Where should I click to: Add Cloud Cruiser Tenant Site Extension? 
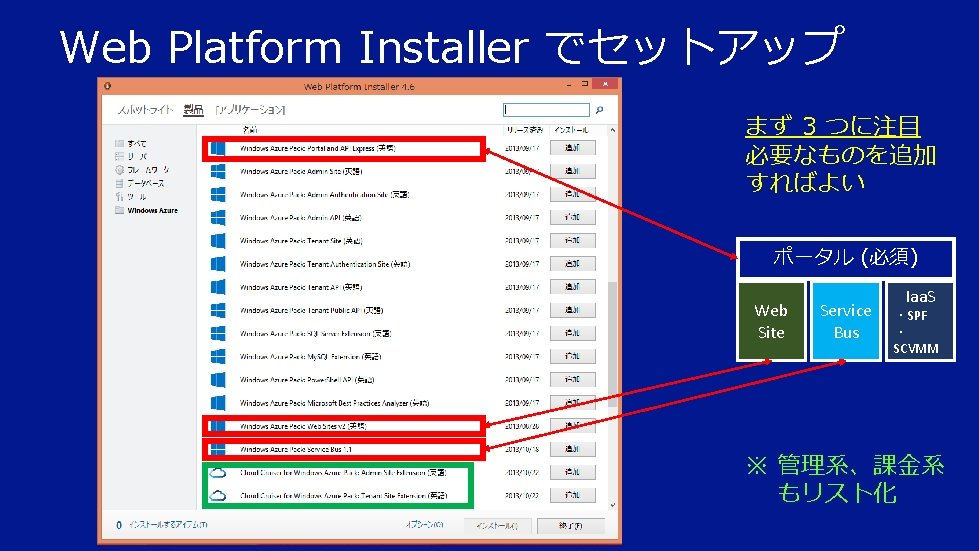coord(573,495)
